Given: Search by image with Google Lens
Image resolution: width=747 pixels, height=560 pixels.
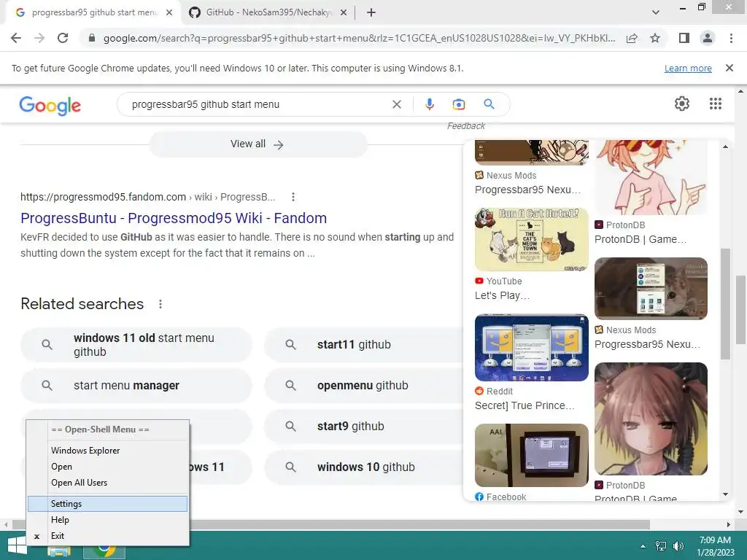Looking at the screenshot, I should point(458,104).
